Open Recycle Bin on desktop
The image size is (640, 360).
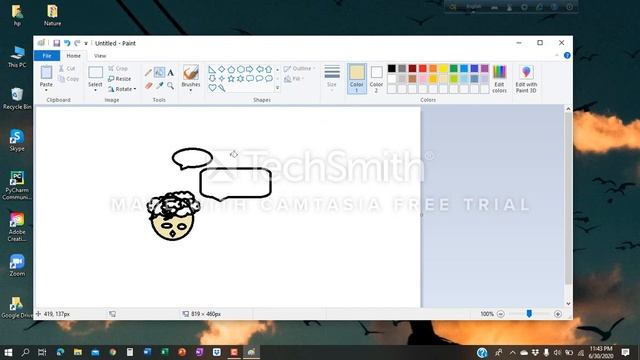tap(17, 98)
